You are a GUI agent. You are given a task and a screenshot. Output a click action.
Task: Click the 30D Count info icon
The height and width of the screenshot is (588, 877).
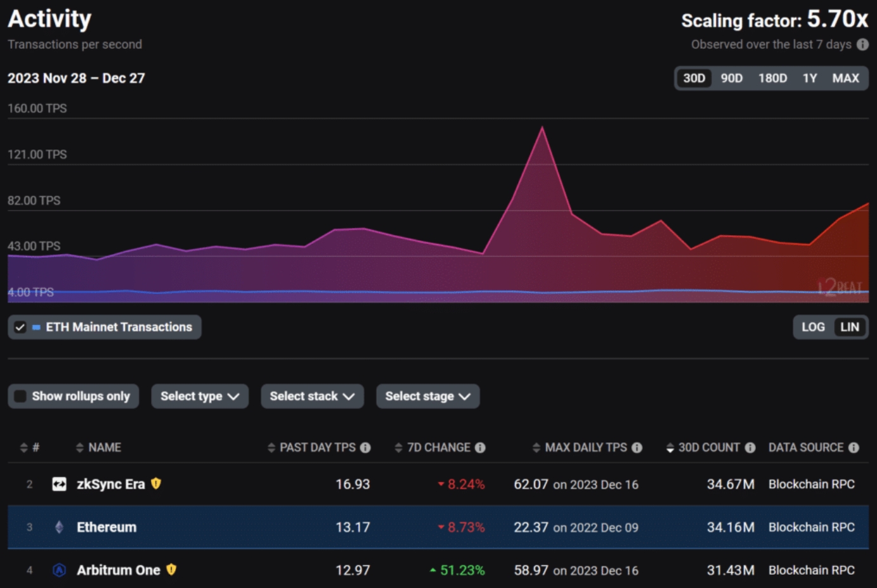click(x=750, y=447)
